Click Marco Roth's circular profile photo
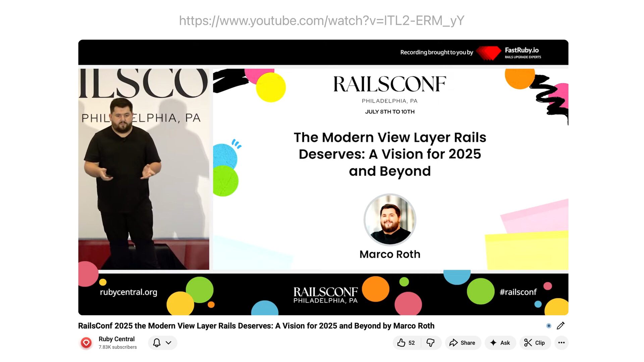 [390, 220]
